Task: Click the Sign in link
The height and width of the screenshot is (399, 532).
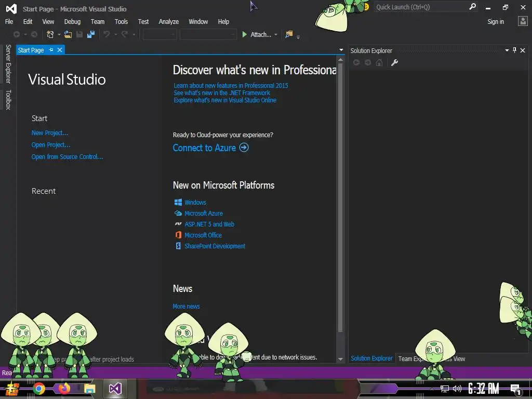Action: (x=496, y=21)
